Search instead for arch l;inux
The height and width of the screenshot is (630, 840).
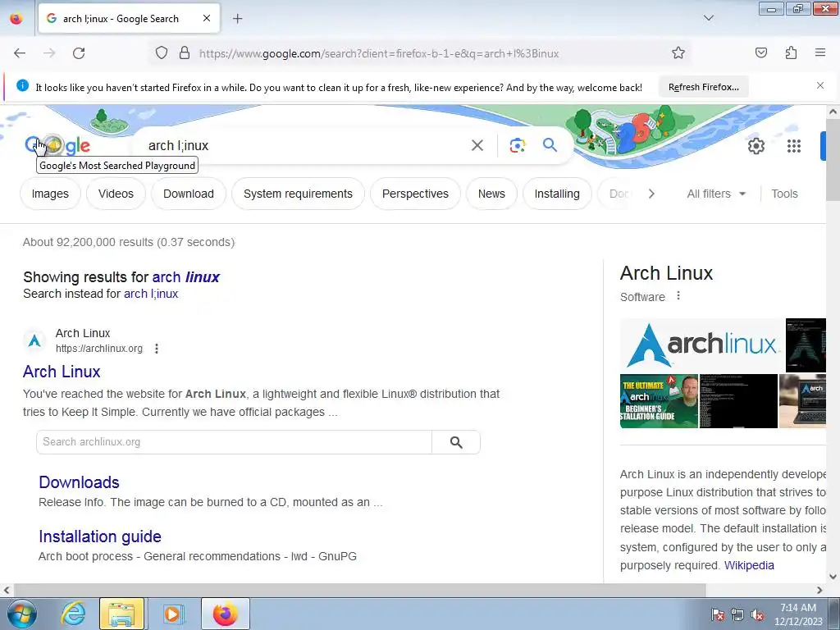[x=151, y=294]
